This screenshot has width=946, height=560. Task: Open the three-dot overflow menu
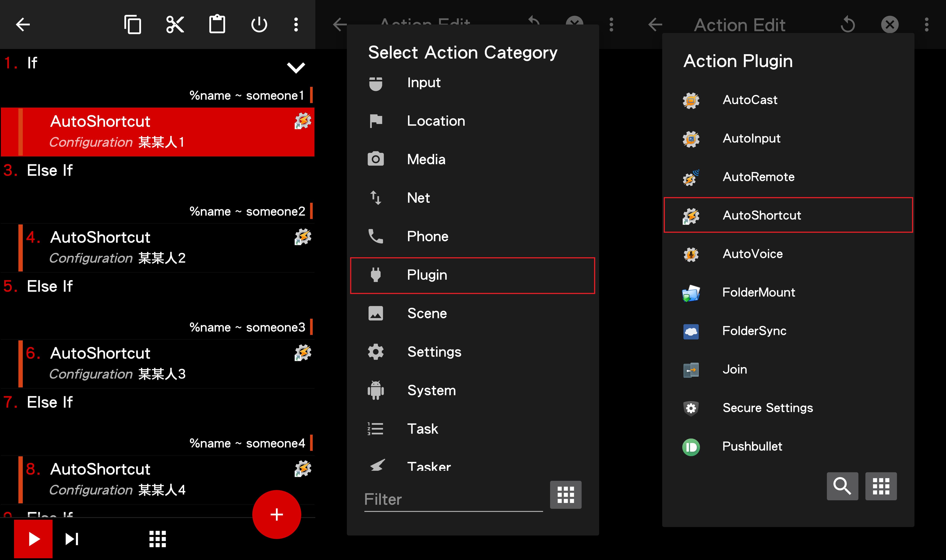[x=296, y=25]
